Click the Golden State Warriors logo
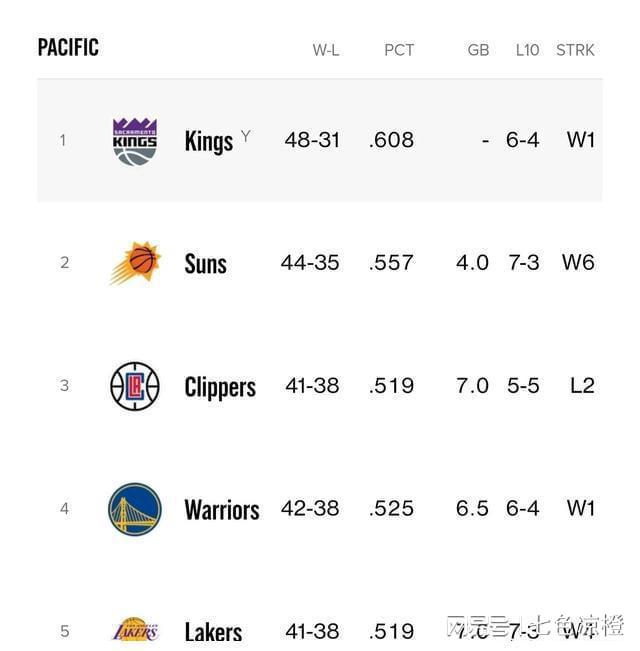Screen dimensions: 640x651 tap(135, 509)
